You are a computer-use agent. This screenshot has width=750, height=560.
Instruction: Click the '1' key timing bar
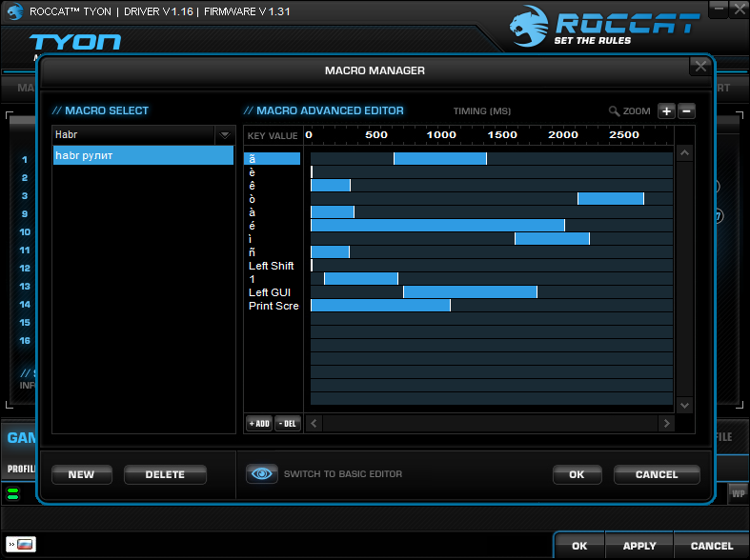361,279
